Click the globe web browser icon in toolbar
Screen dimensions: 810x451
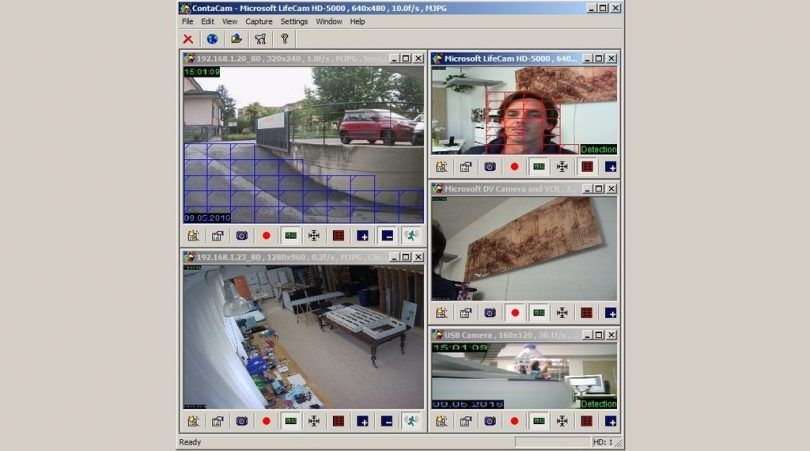pos(212,39)
